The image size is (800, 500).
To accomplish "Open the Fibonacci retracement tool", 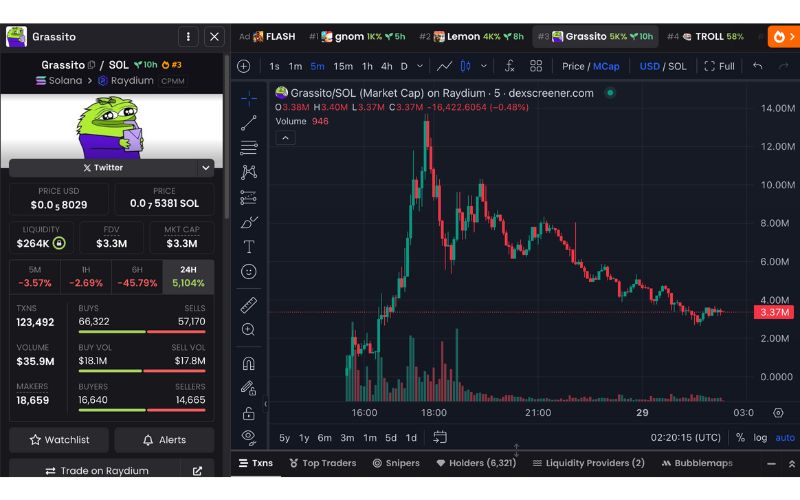I will coord(248,147).
